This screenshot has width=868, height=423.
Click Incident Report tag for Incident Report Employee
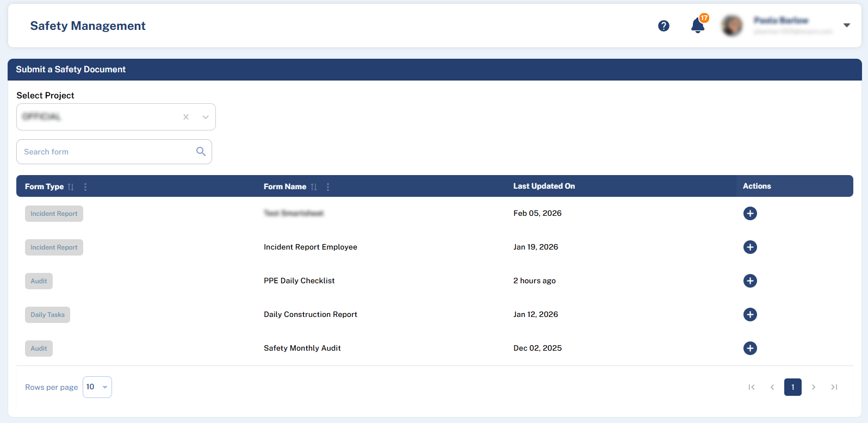[54, 247]
